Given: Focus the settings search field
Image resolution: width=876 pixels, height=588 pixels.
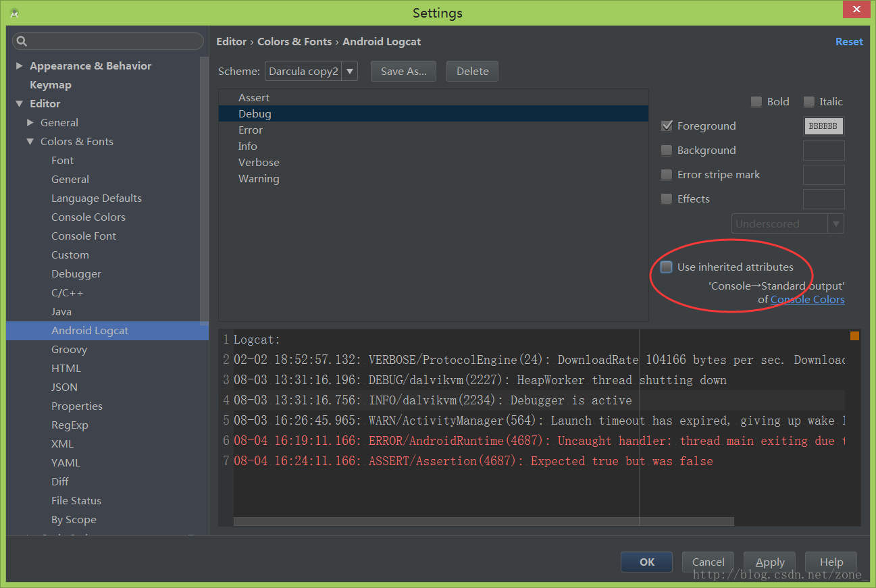Looking at the screenshot, I should click(x=108, y=41).
